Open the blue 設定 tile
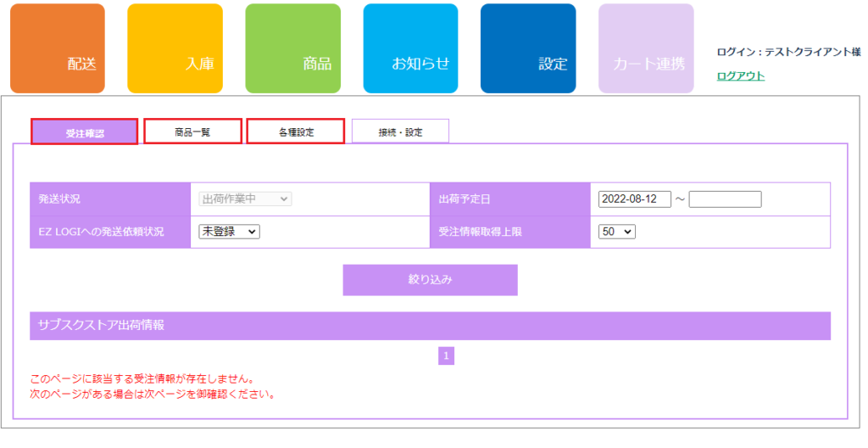Viewport: 868px width, 448px height. pyautogui.click(x=528, y=48)
